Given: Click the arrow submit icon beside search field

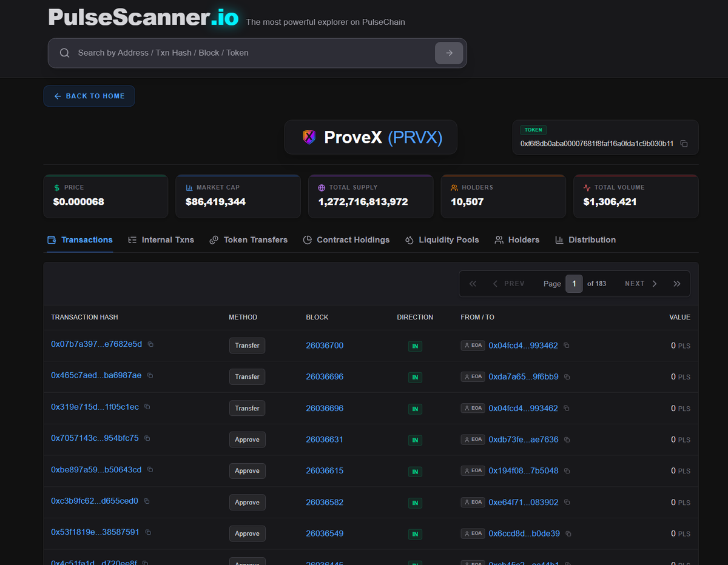Looking at the screenshot, I should [x=449, y=53].
